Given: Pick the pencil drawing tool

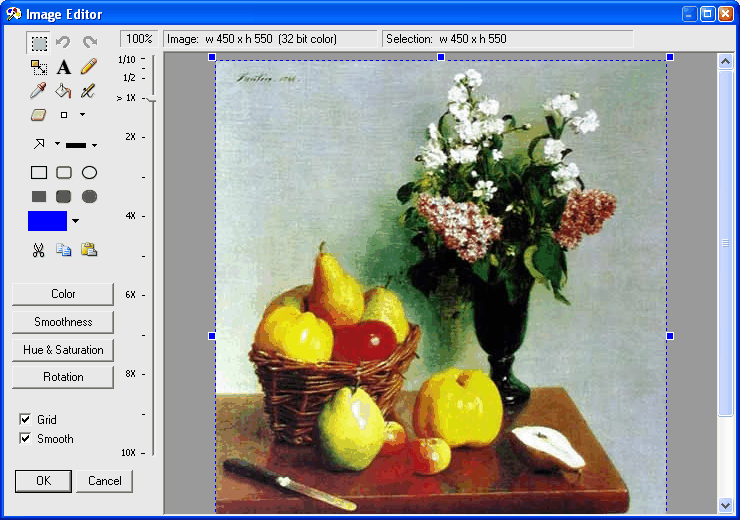Looking at the screenshot, I should (89, 66).
